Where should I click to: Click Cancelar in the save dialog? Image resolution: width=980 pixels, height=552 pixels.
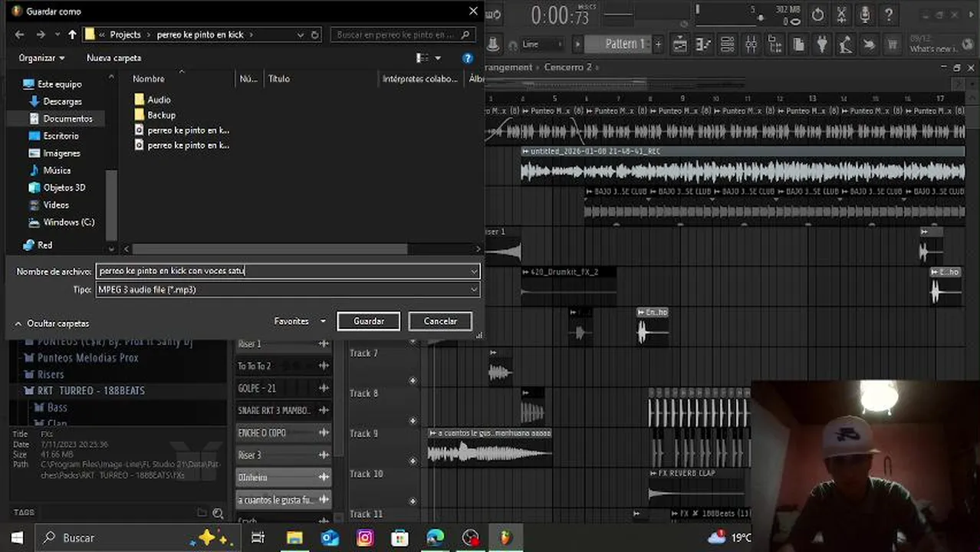440,321
